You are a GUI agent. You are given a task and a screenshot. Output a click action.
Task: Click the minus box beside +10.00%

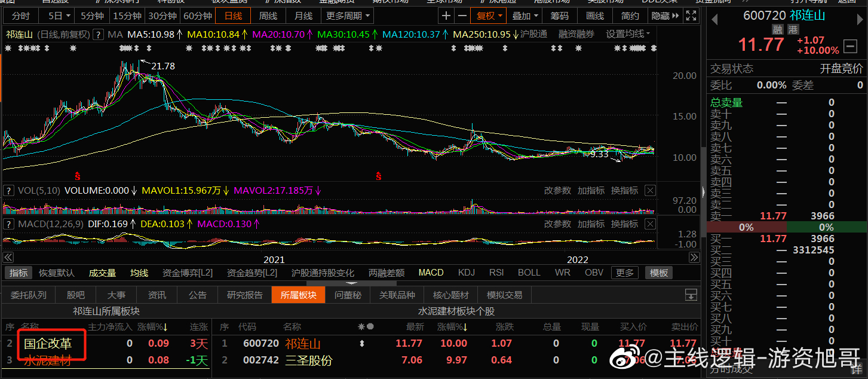click(849, 45)
